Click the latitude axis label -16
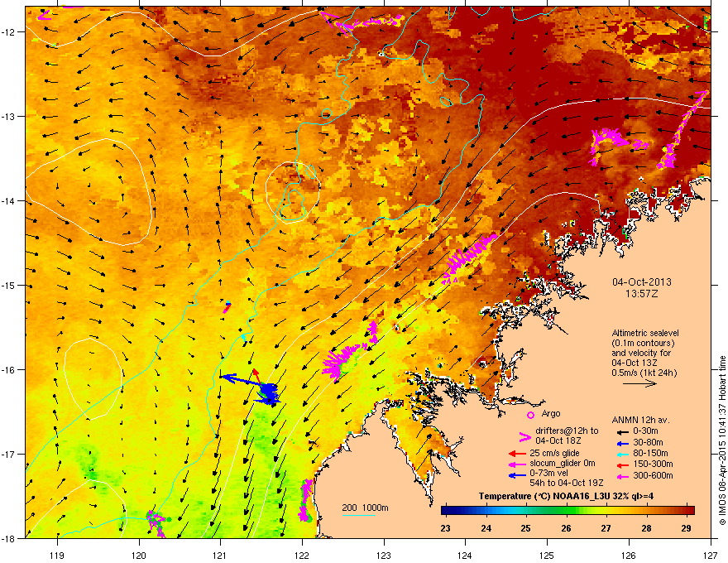Screen dimensions: 728x563 [9, 370]
